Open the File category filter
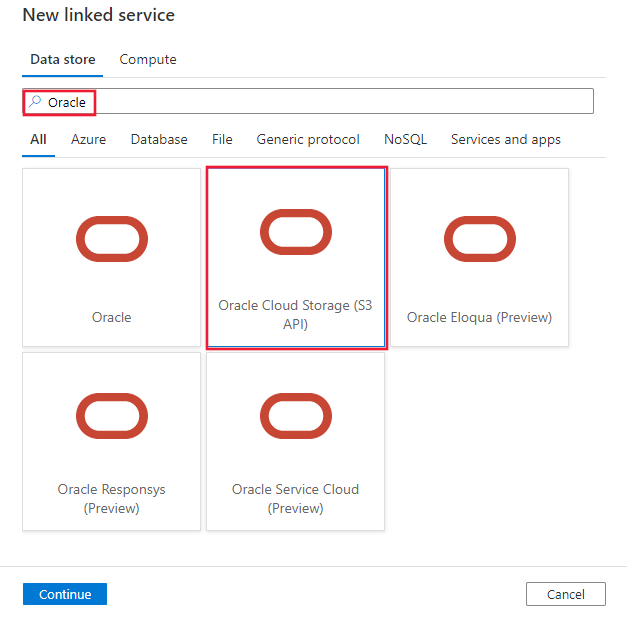 222,140
